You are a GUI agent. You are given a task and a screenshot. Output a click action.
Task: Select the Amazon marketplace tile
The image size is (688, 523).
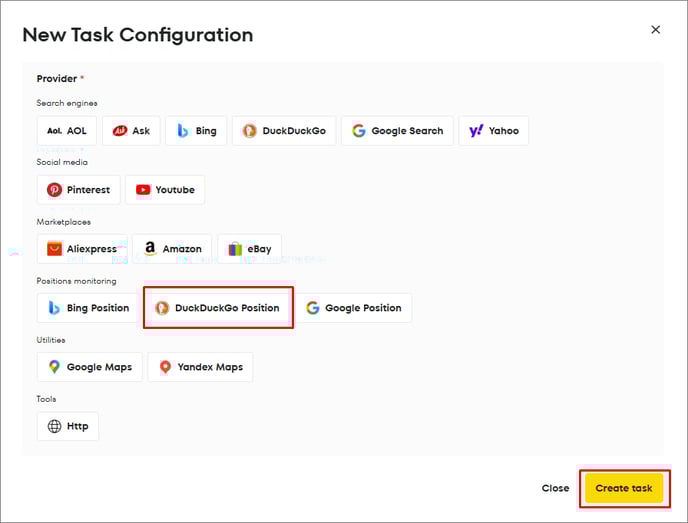click(172, 249)
